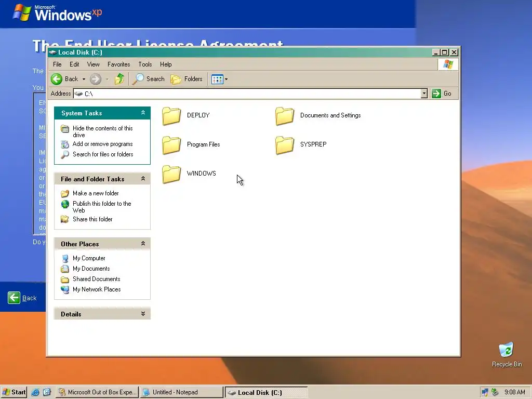532x399 pixels.
Task: Select the DEPLOY folder icon
Action: tap(171, 116)
